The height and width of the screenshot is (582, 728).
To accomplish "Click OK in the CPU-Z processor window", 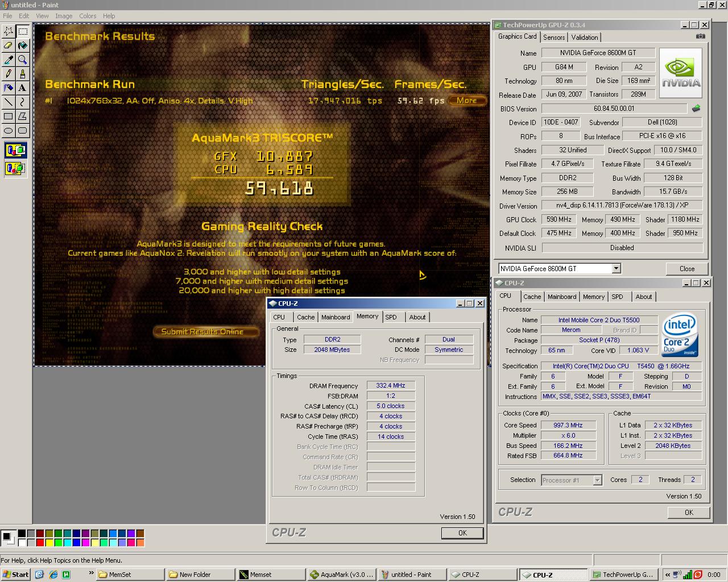I will pyautogui.click(x=689, y=512).
